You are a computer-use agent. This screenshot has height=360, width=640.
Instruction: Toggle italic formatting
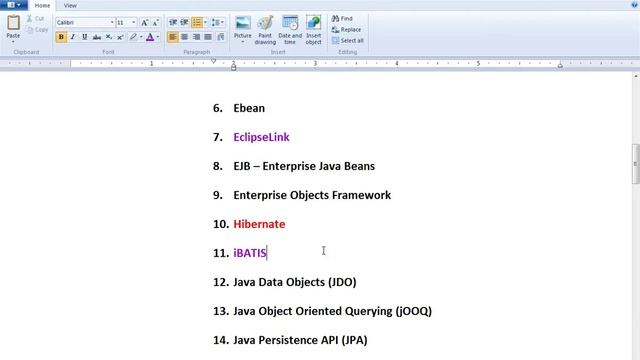[x=73, y=37]
